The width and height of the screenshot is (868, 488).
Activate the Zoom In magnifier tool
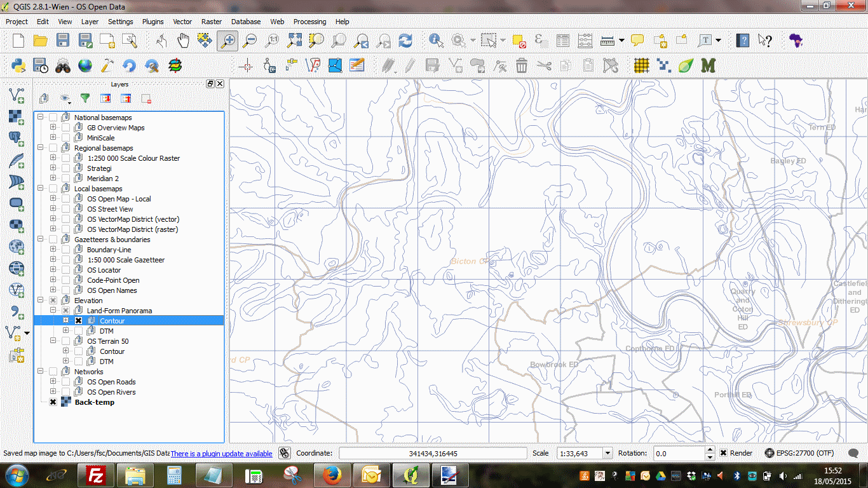[227, 41]
